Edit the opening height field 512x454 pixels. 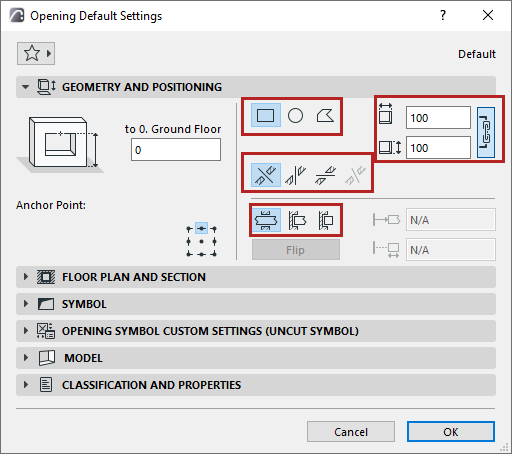pos(438,147)
